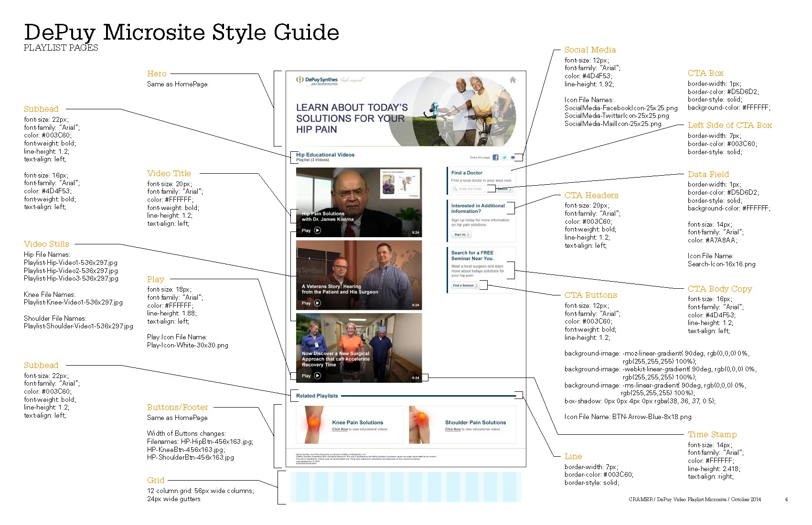Viewport: 812px width, 525px height.
Task: Click the orange 'Grid' annotation heading
Action: [156, 480]
